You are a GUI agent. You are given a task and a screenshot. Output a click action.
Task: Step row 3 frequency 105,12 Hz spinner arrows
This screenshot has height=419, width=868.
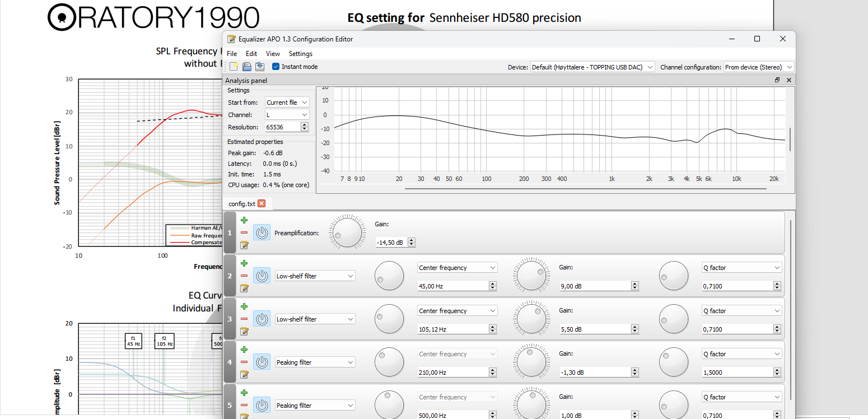[493, 329]
